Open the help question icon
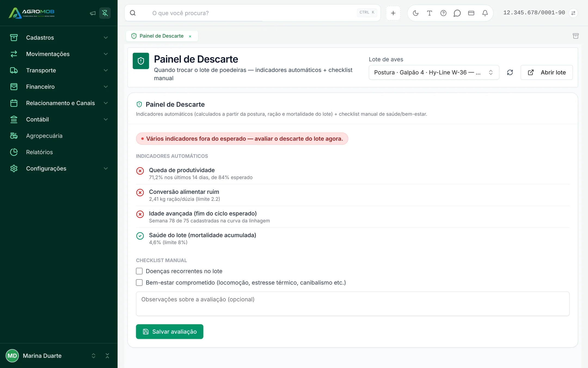The image size is (588, 368). [443, 13]
